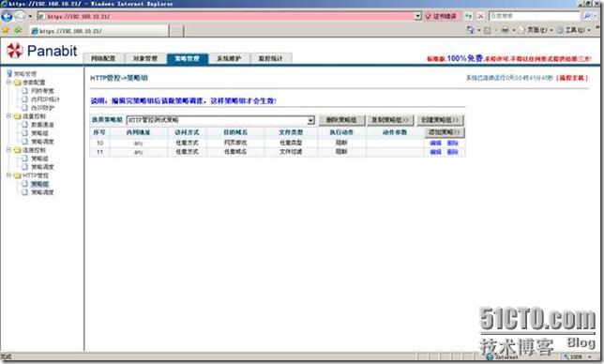
Task: Collapse the 流量控制 tree node
Action: [8, 116]
